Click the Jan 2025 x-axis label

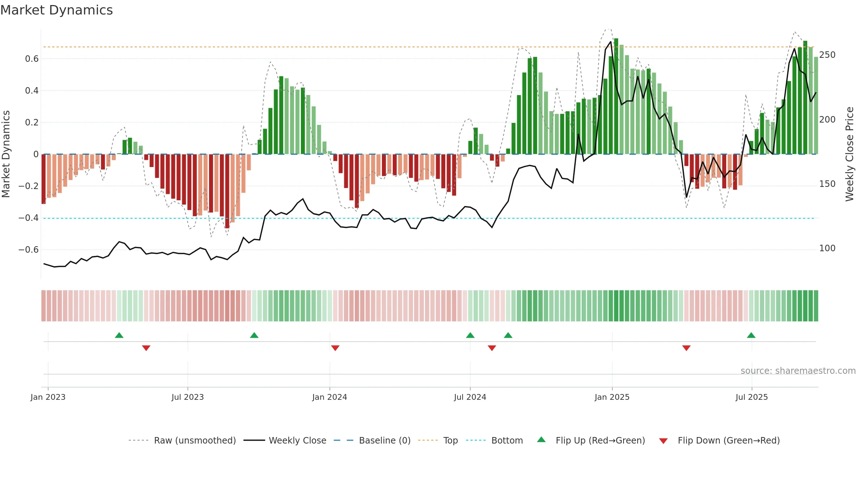[x=612, y=397]
